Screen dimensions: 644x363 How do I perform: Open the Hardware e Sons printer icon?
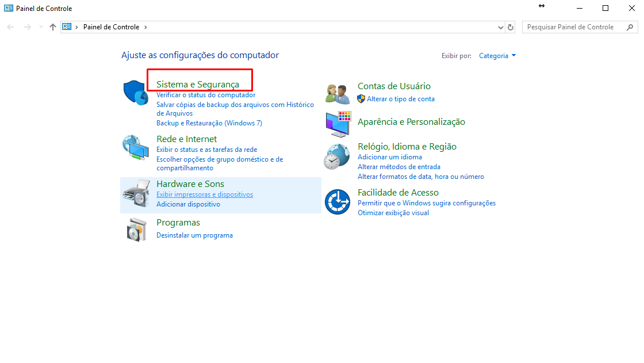click(136, 193)
